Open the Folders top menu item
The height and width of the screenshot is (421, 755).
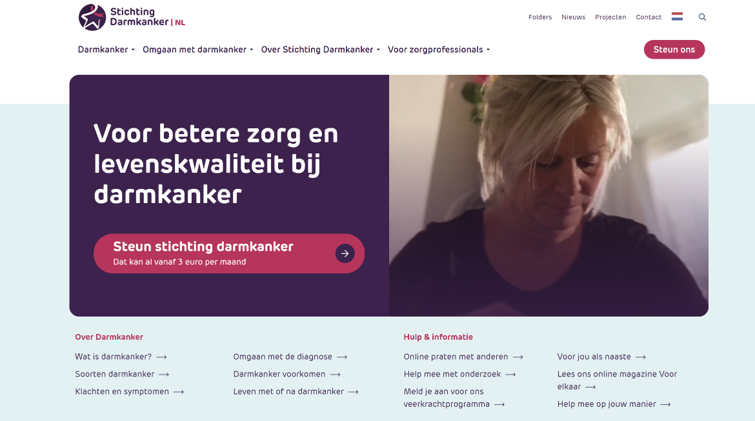(540, 17)
